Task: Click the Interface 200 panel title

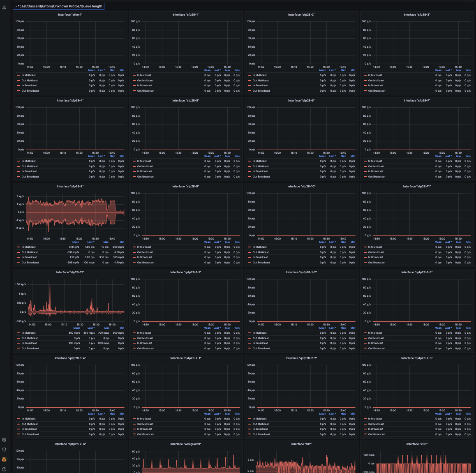Action: point(418,444)
